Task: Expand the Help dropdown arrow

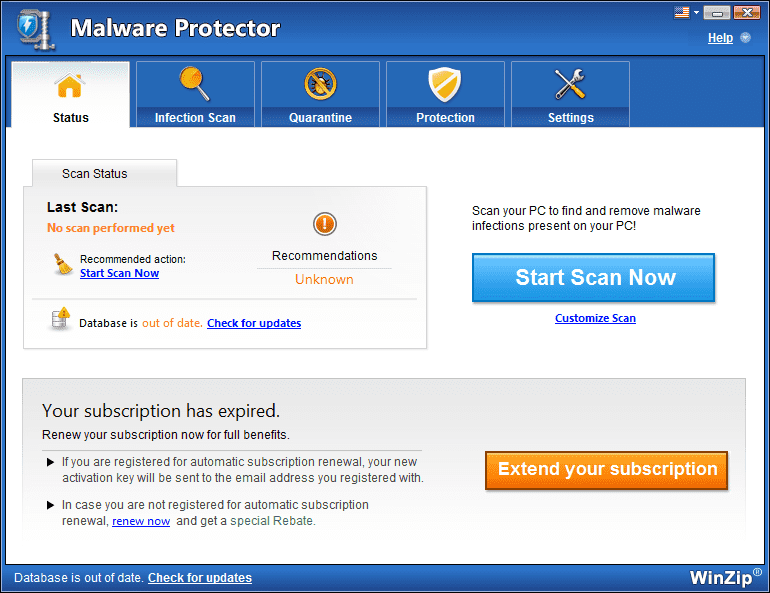Action: (745, 38)
